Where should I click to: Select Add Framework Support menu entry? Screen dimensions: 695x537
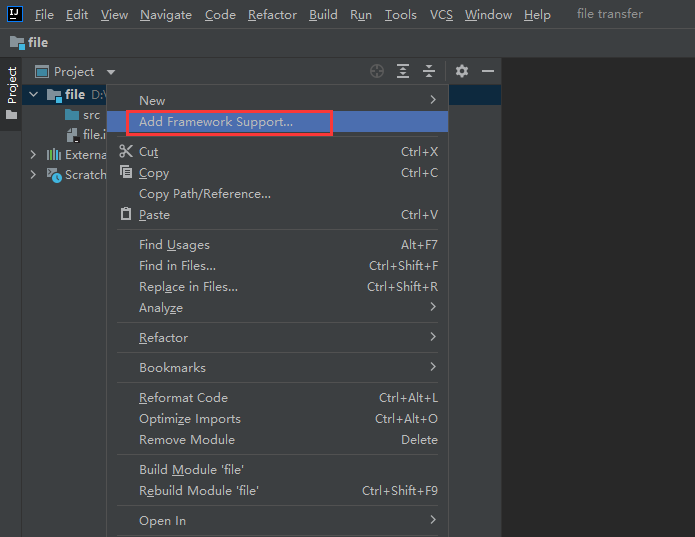pos(216,122)
